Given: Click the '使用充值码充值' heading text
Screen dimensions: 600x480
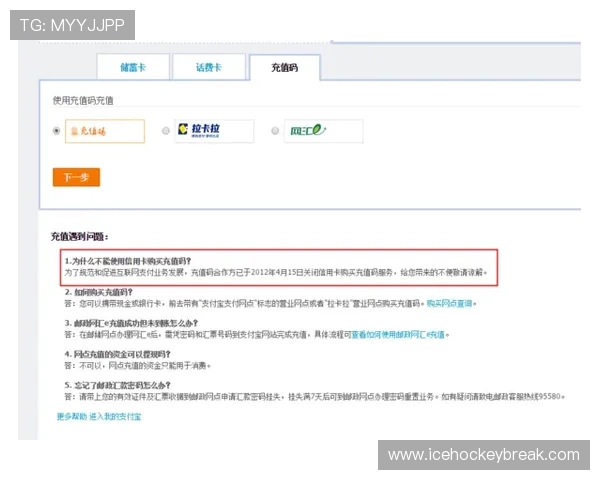Looking at the screenshot, I should (x=83, y=100).
